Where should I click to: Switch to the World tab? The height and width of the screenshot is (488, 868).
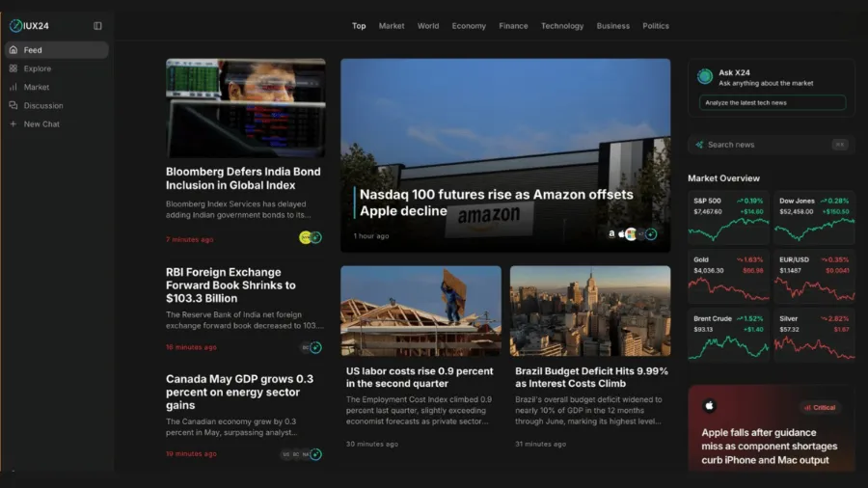428,26
